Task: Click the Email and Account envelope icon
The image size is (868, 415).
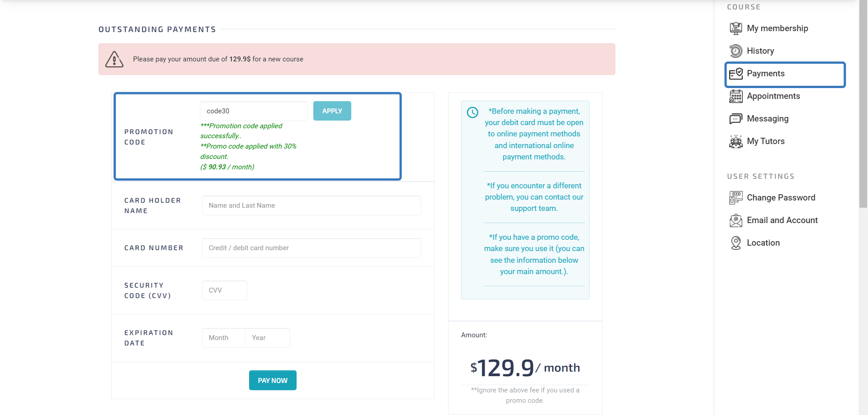Action: [736, 220]
